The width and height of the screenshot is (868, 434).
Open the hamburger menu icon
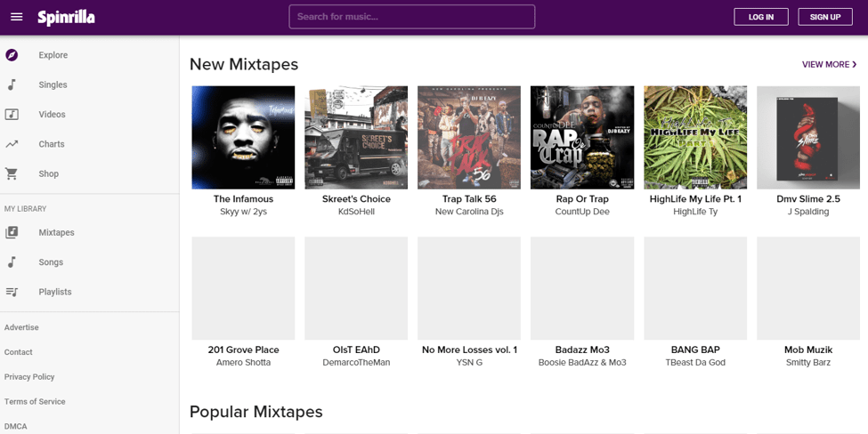pyautogui.click(x=17, y=17)
